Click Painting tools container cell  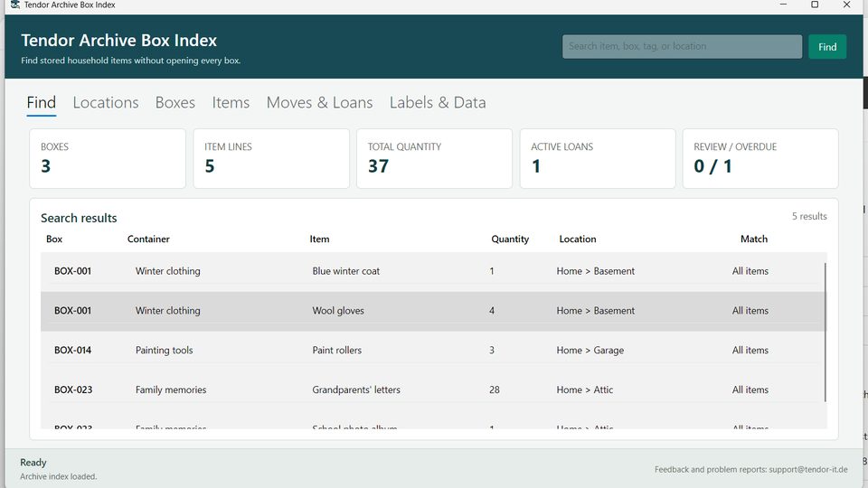pos(164,351)
